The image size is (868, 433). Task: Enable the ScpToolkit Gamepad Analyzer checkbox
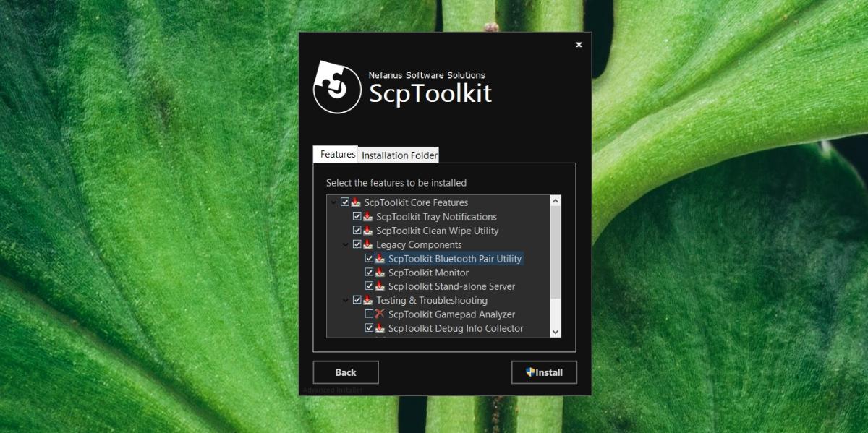click(369, 314)
